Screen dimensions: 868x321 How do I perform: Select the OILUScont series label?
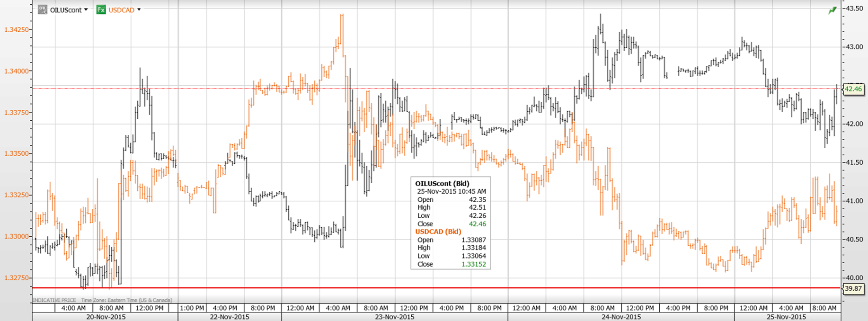66,10
